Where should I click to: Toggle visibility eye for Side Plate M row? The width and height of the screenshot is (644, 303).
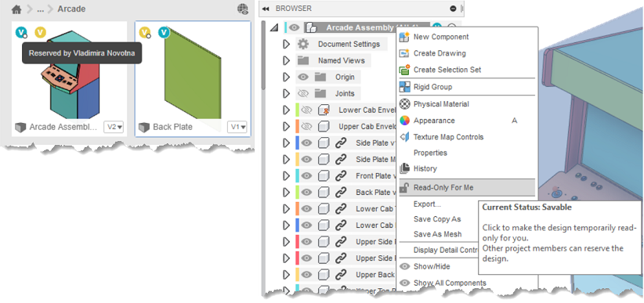(306, 159)
